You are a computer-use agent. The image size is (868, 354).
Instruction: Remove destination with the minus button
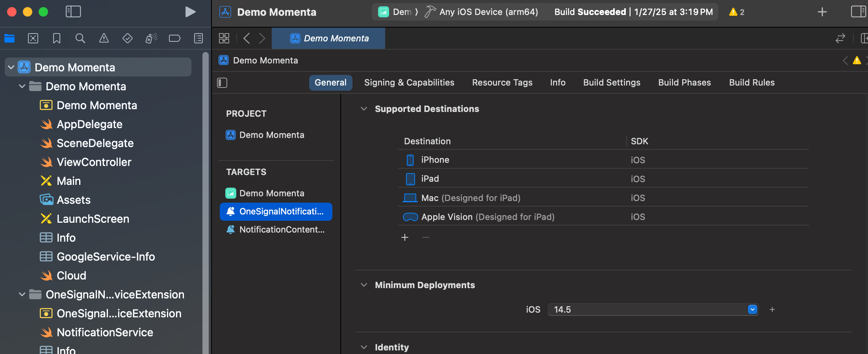point(426,237)
